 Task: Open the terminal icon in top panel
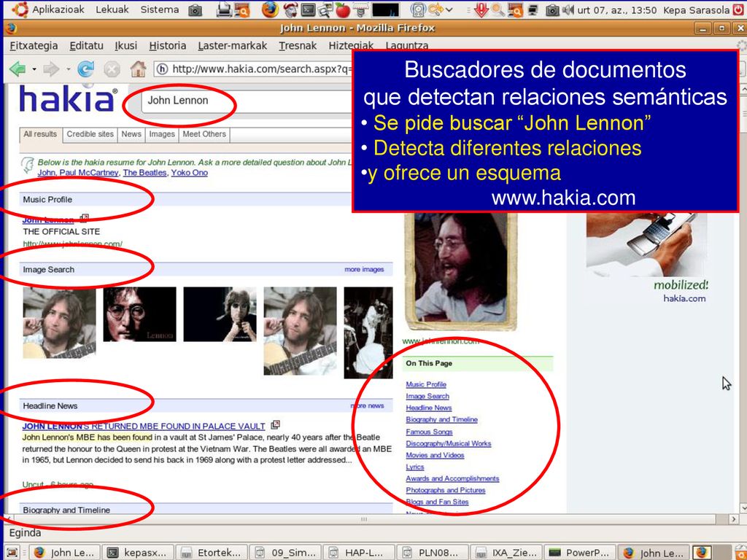(x=309, y=9)
